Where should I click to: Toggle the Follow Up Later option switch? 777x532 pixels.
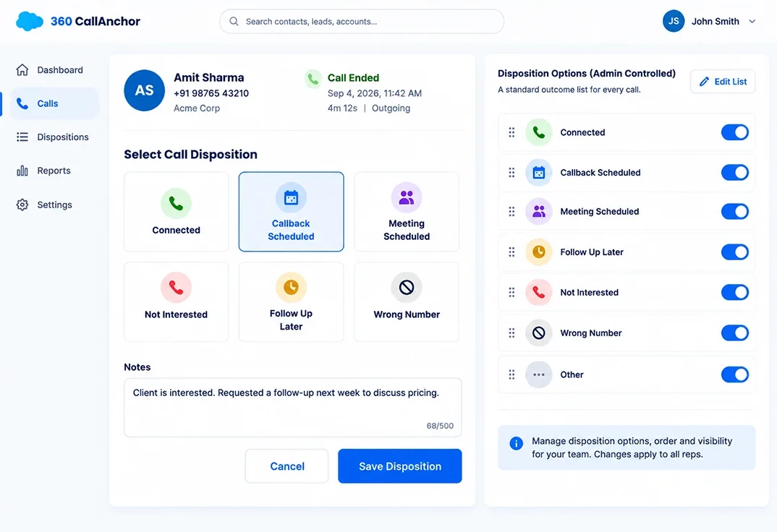735,252
